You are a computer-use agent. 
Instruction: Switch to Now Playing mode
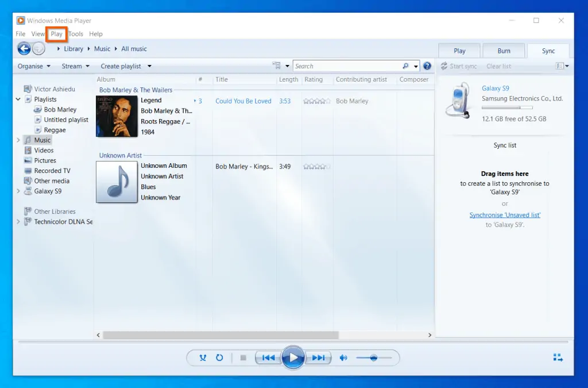coord(558,357)
